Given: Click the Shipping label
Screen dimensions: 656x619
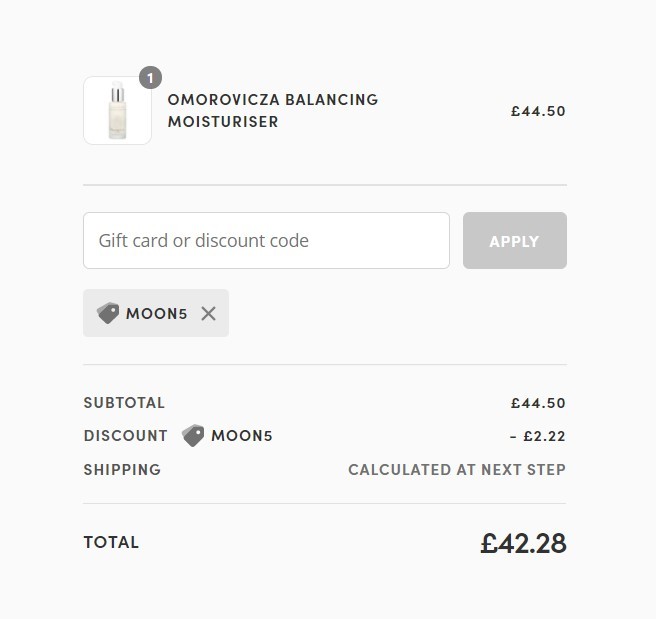Looking at the screenshot, I should click(122, 469).
